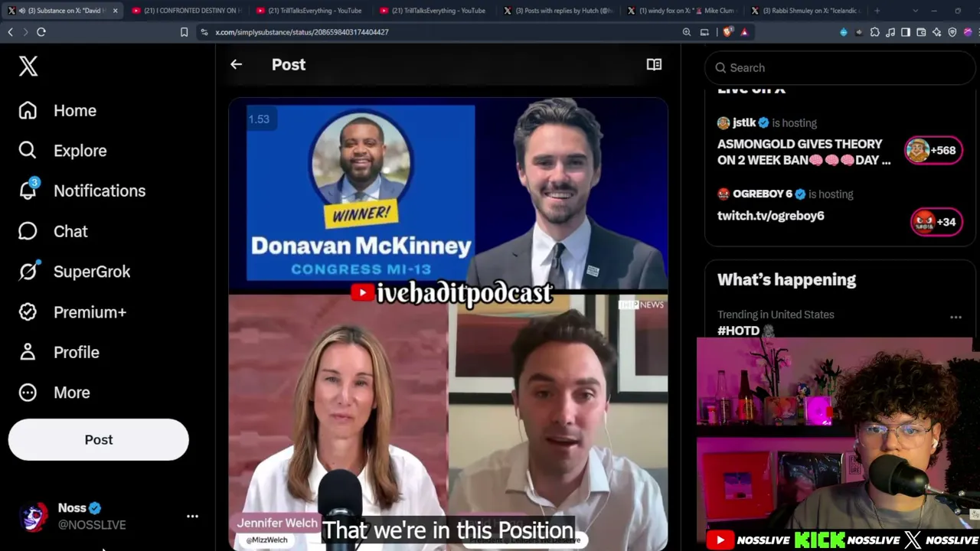Click the zoom magnifier icon in address bar
The width and height of the screenshot is (980, 551).
click(x=687, y=32)
